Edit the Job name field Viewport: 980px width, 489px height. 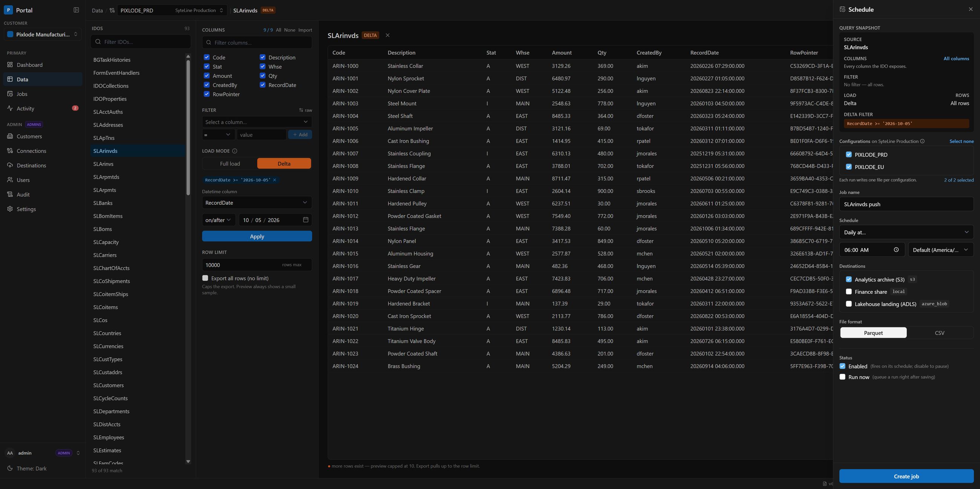click(x=906, y=204)
